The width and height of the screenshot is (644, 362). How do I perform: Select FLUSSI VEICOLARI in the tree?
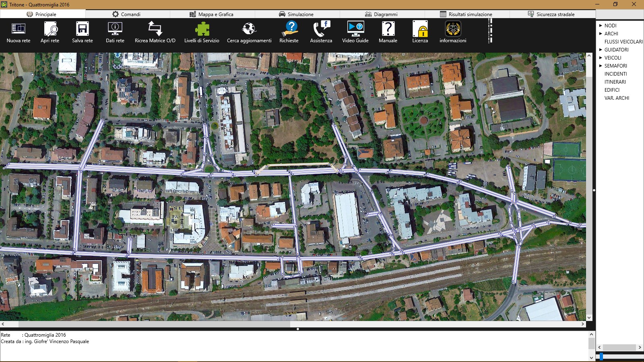tap(623, 41)
